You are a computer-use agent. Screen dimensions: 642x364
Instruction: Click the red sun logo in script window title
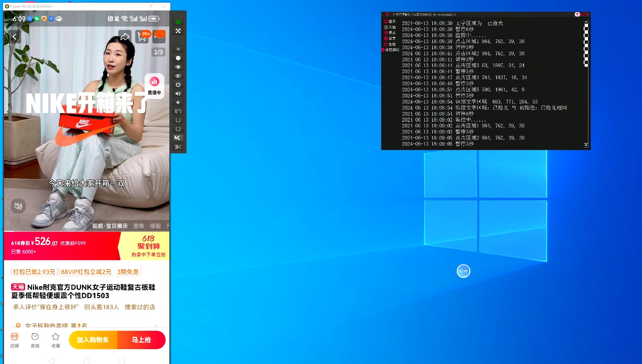click(387, 14)
